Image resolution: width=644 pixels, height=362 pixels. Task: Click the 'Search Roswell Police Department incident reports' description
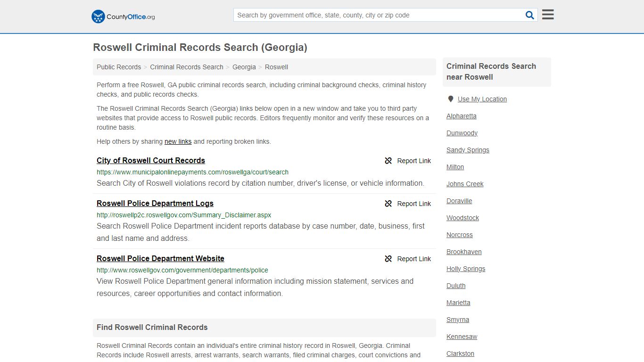pyautogui.click(x=261, y=232)
